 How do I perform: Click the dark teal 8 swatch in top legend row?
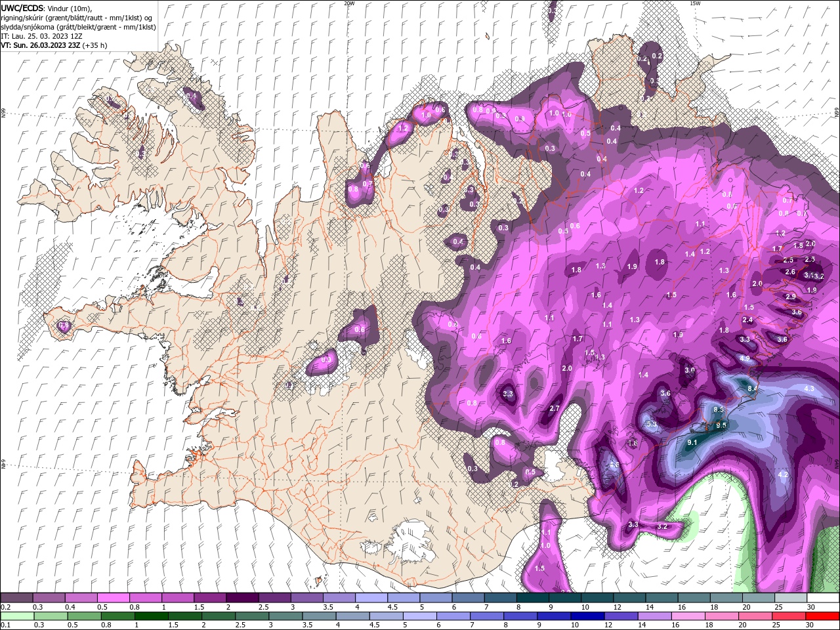(533, 598)
